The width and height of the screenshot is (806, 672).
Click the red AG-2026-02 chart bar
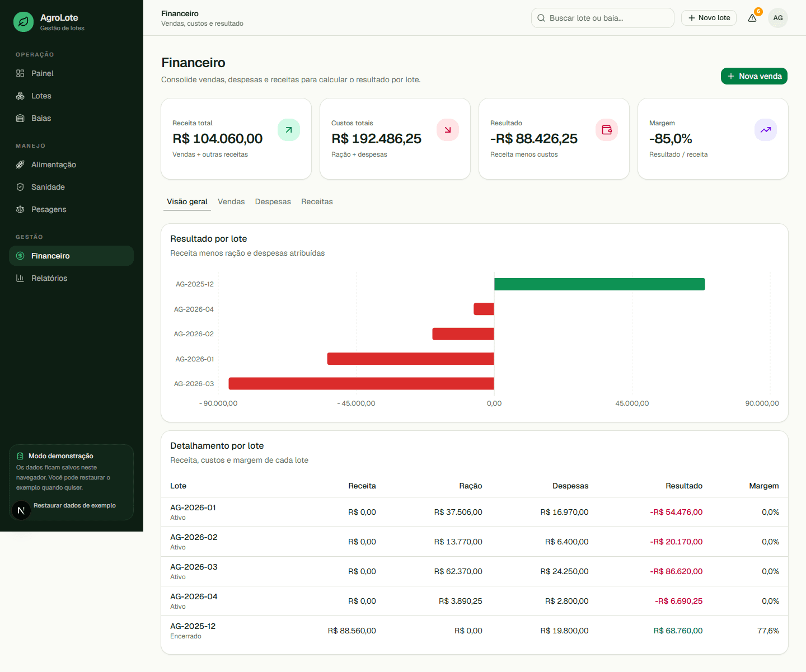point(463,334)
